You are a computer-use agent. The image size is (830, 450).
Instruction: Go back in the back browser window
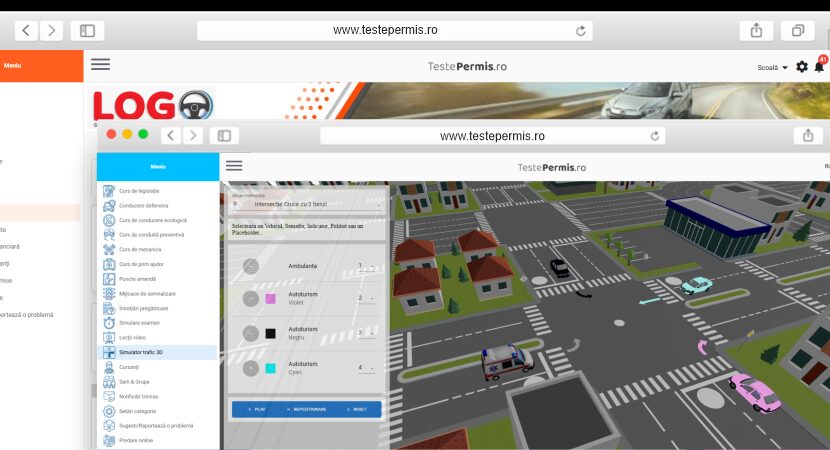[26, 31]
